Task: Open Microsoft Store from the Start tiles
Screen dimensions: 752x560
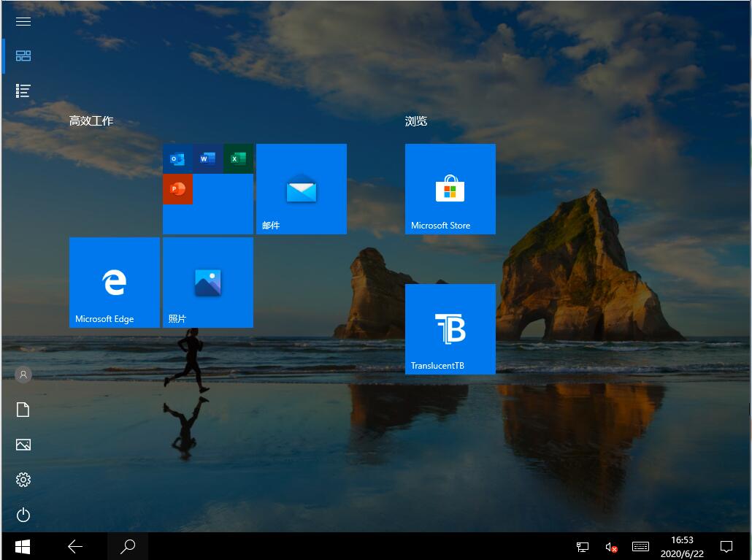Action: (x=450, y=188)
